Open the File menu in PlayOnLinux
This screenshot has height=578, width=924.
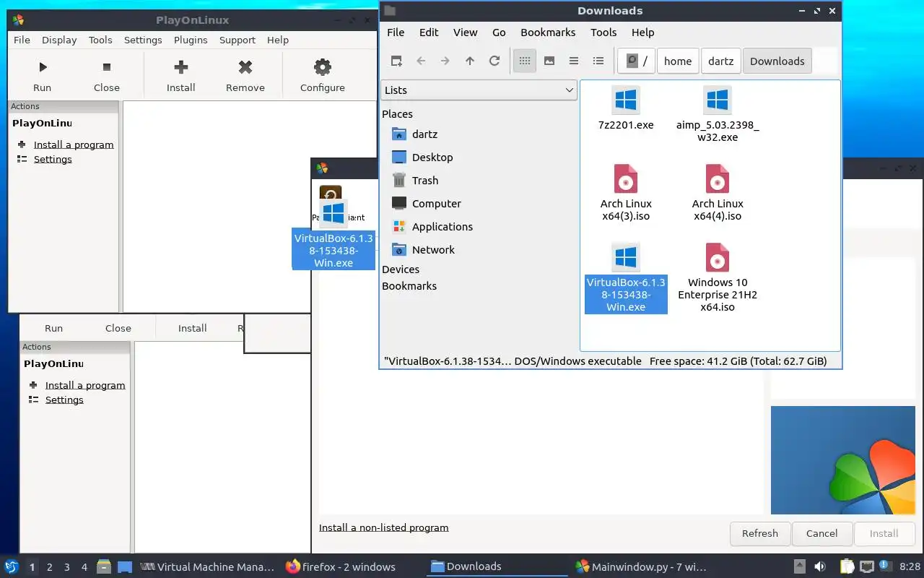pos(22,40)
